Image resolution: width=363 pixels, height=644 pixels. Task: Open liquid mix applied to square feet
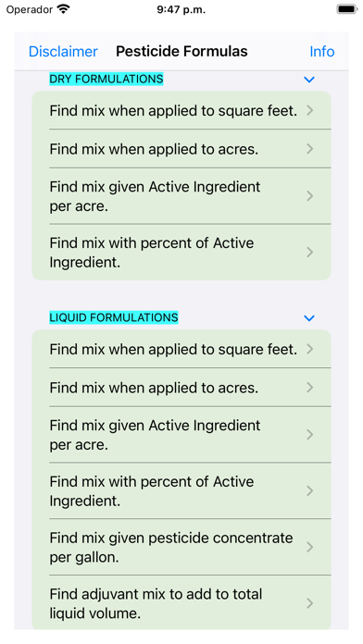click(x=181, y=349)
